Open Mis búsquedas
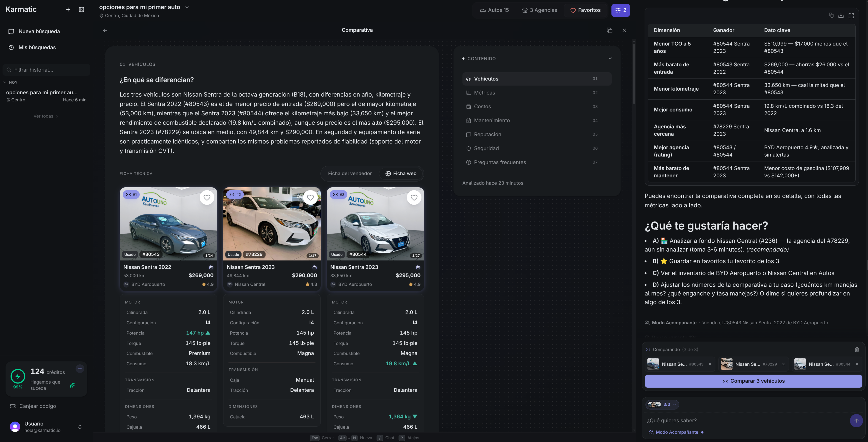Image resolution: width=868 pixels, height=442 pixels. pos(46,48)
